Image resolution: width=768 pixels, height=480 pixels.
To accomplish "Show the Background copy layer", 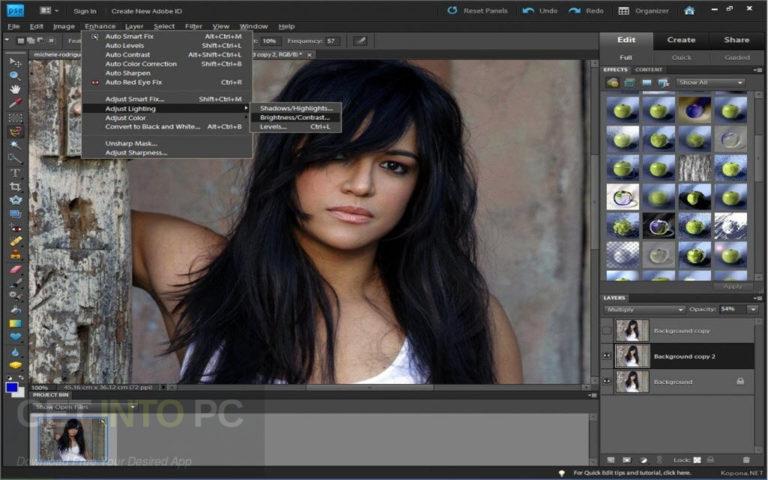I will click(606, 331).
